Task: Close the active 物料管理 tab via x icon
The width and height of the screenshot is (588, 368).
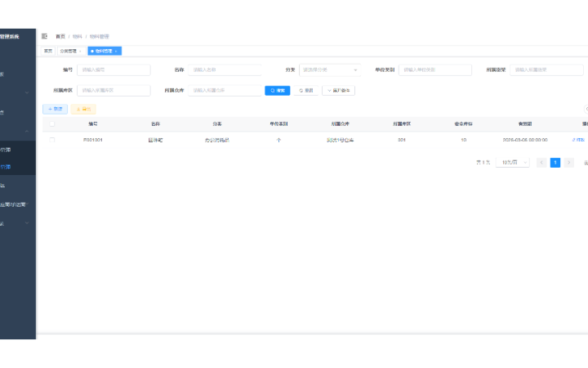Action: pos(117,51)
